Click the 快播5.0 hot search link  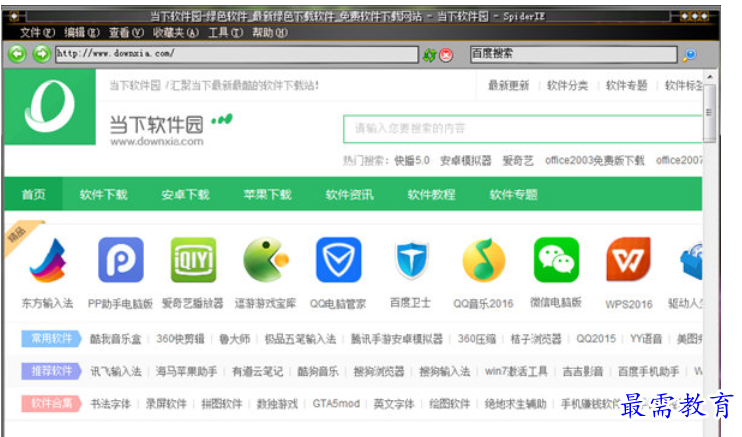[412, 161]
